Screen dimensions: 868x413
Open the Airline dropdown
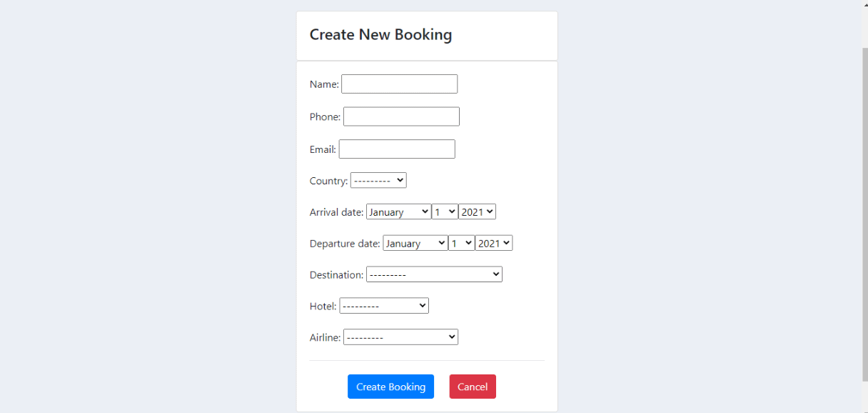(x=400, y=337)
